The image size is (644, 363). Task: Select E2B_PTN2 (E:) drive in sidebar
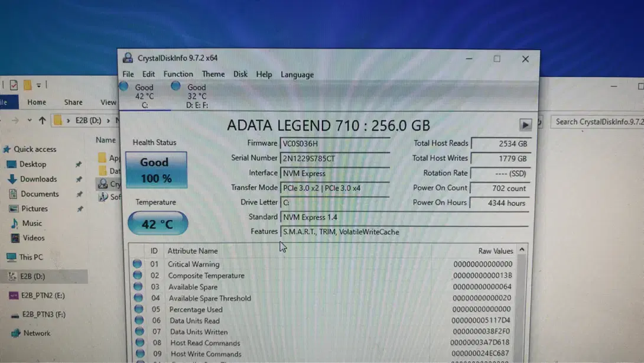pyautogui.click(x=37, y=295)
